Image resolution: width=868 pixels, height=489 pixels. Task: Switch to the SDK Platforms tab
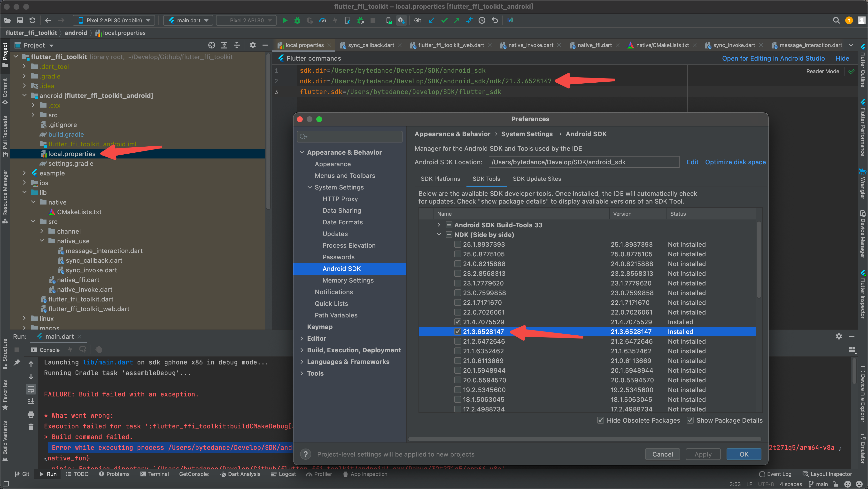click(x=440, y=179)
